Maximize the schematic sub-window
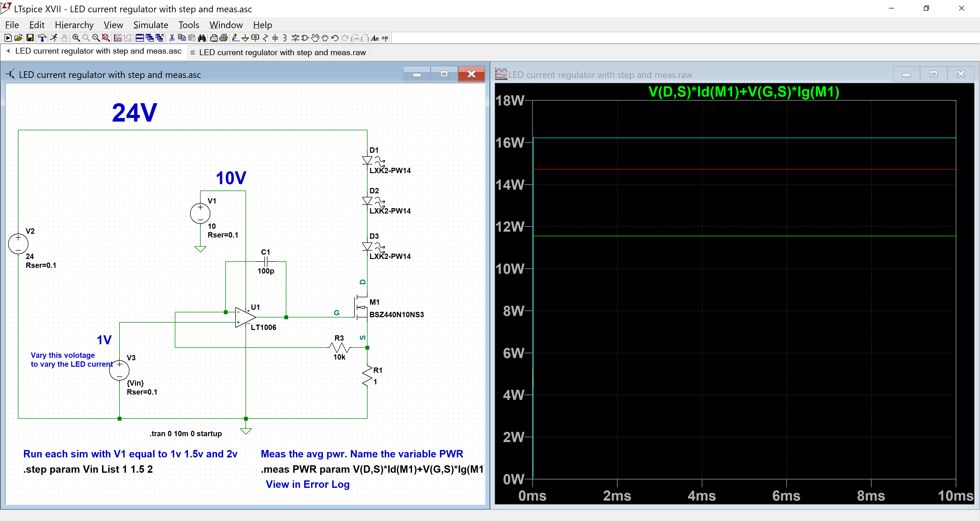Viewport: 980px width, 521px height. pos(444,74)
